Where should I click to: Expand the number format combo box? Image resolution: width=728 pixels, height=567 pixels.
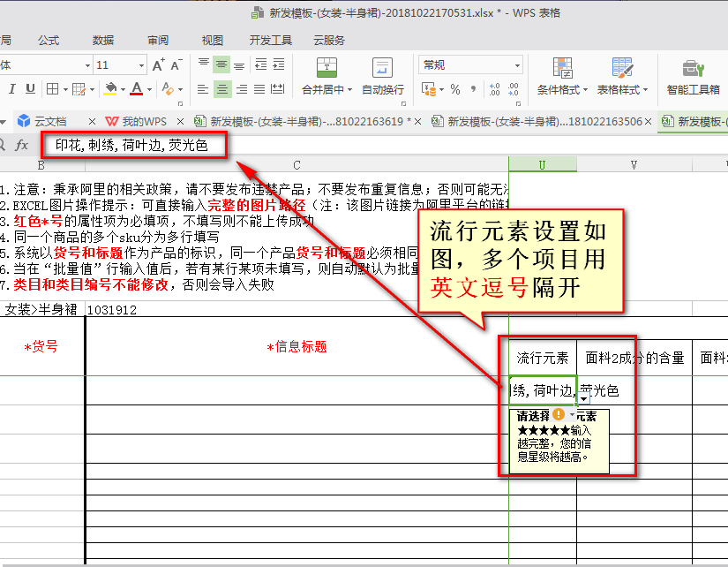click(518, 64)
